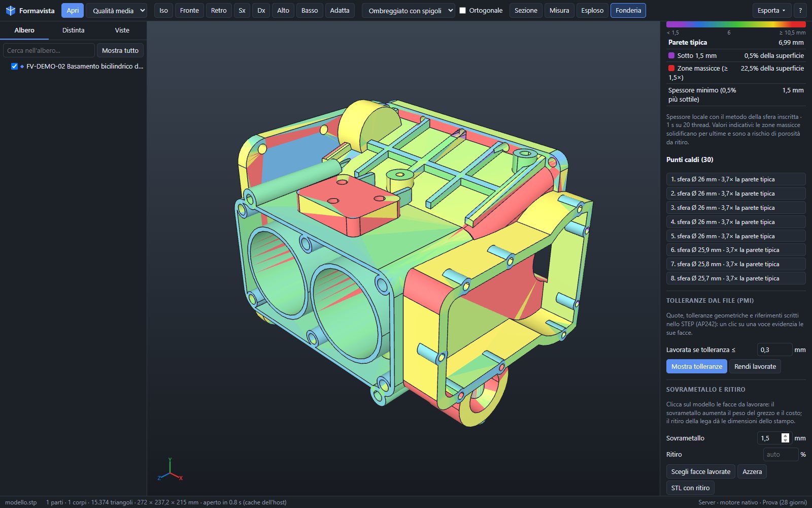The width and height of the screenshot is (812, 508).
Task: Click the Mostra tolleranze button
Action: pyautogui.click(x=697, y=367)
